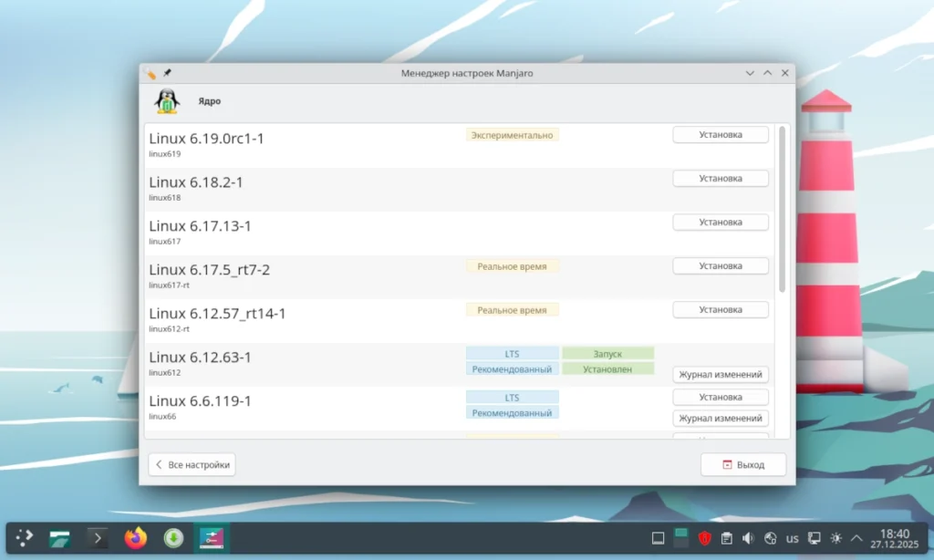The height and width of the screenshot is (560, 934).
Task: Open the application launcher in taskbar
Action: pos(25,538)
